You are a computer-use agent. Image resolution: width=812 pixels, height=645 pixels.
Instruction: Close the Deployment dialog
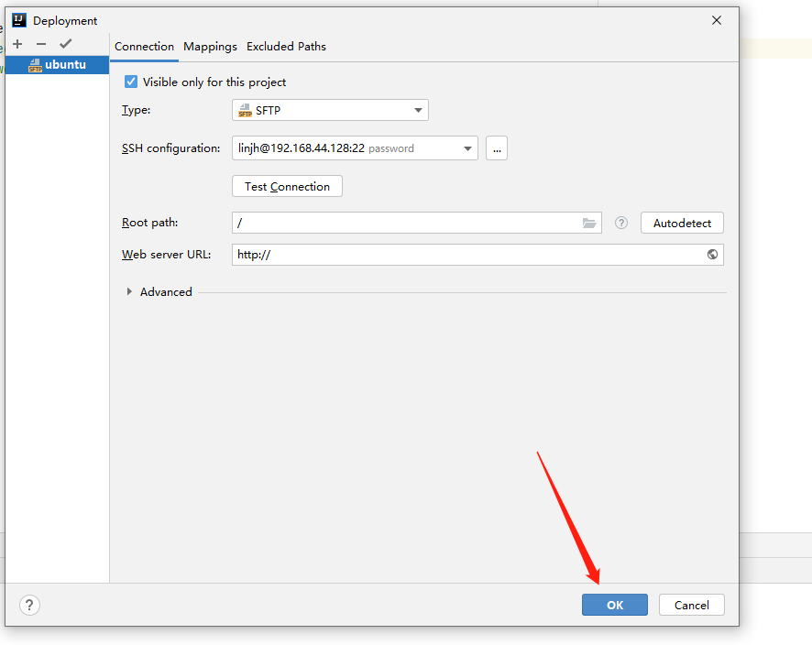coord(717,20)
